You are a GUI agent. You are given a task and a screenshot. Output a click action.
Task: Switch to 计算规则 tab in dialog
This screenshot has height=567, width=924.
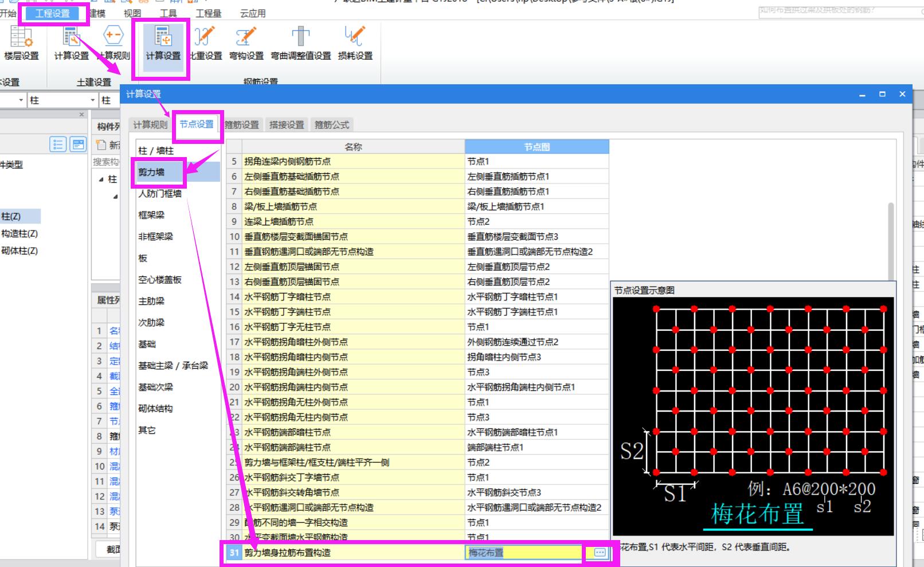[x=150, y=124]
